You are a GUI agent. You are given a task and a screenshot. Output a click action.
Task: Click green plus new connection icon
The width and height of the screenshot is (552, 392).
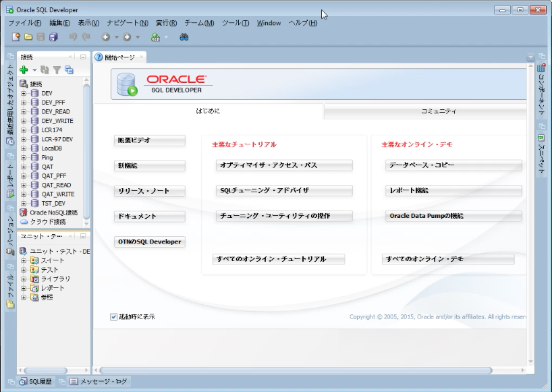24,69
